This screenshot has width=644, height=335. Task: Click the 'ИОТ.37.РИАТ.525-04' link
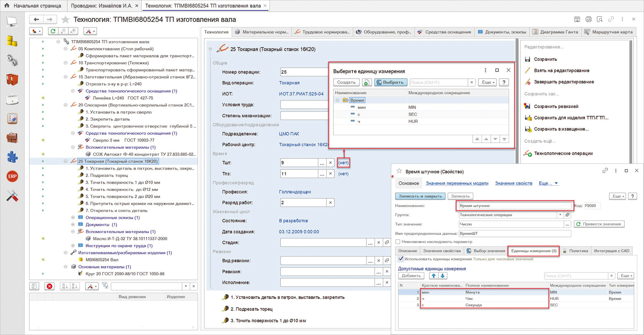[x=301, y=94]
